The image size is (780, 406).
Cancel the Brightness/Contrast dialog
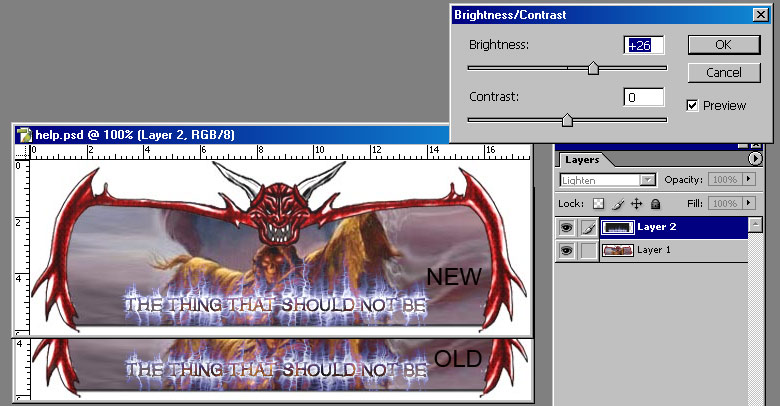pyautogui.click(x=723, y=73)
